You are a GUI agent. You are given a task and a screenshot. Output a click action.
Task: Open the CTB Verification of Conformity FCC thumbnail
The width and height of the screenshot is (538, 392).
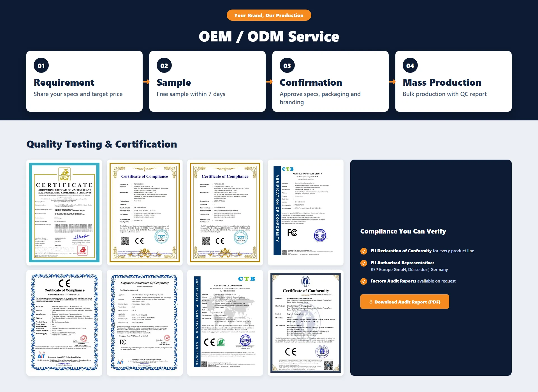305,213
